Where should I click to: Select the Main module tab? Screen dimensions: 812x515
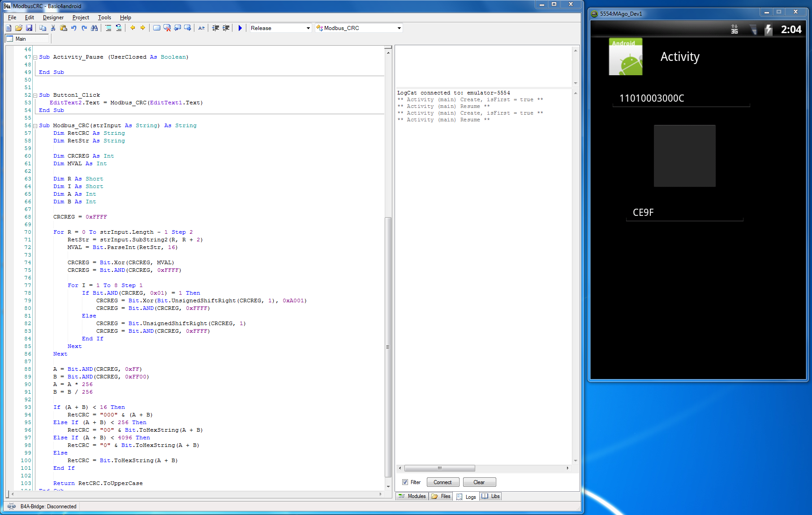click(26, 39)
